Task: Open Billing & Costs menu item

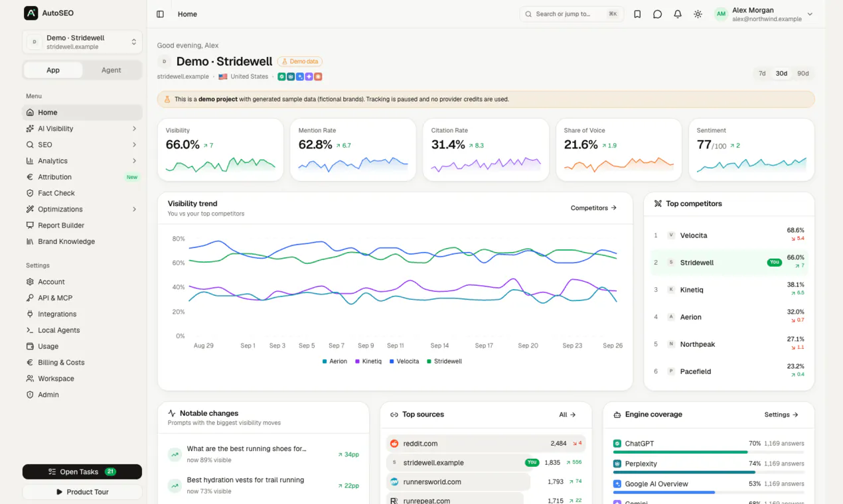Action: [82, 363]
